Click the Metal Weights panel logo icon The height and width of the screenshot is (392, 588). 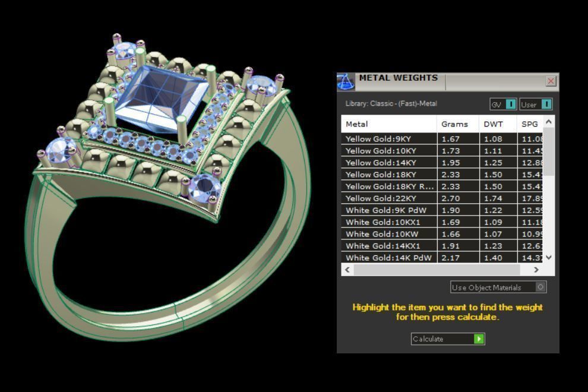tap(346, 82)
